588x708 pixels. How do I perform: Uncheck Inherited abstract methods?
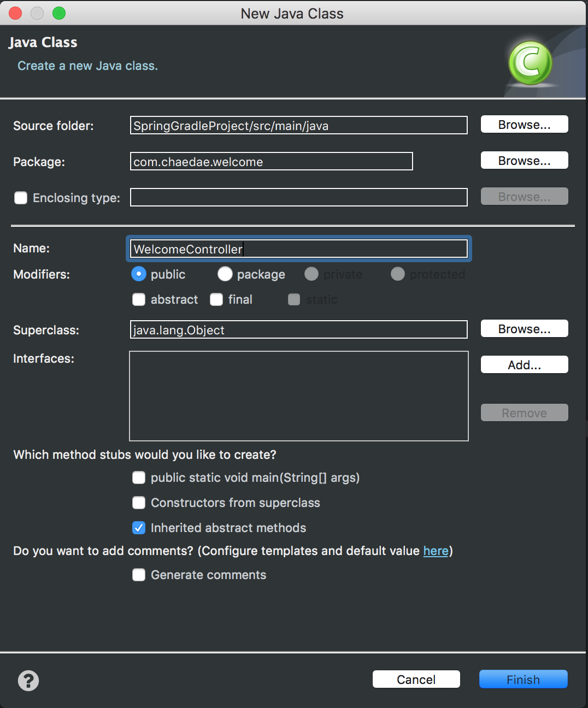[139, 528]
